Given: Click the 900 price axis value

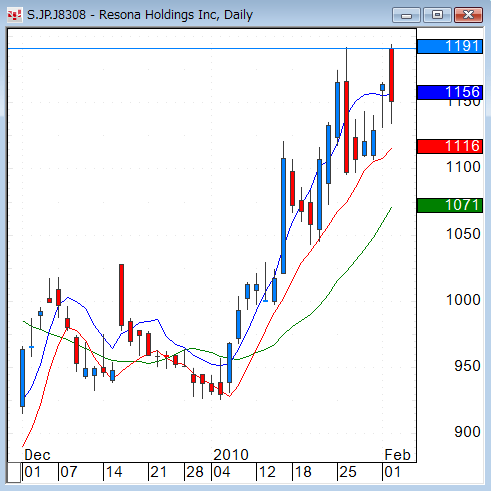Looking at the screenshot, I should tap(467, 432).
